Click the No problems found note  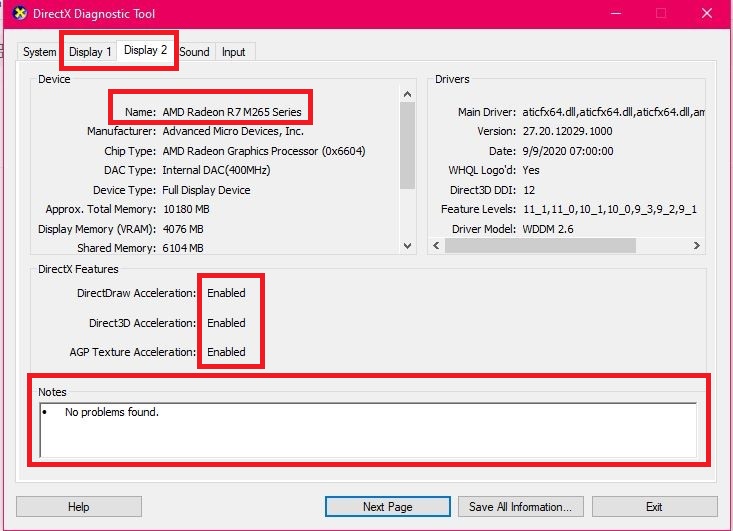(112, 412)
